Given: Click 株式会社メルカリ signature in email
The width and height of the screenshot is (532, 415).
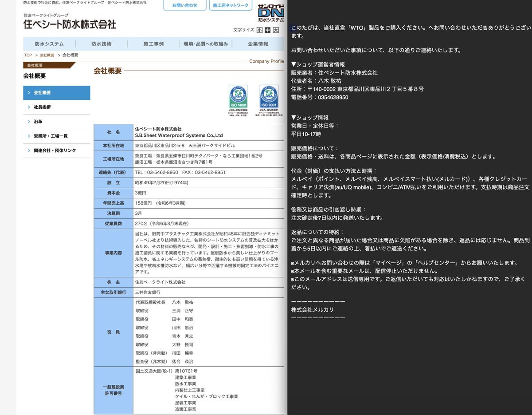Looking at the screenshot, I should (x=313, y=310).
